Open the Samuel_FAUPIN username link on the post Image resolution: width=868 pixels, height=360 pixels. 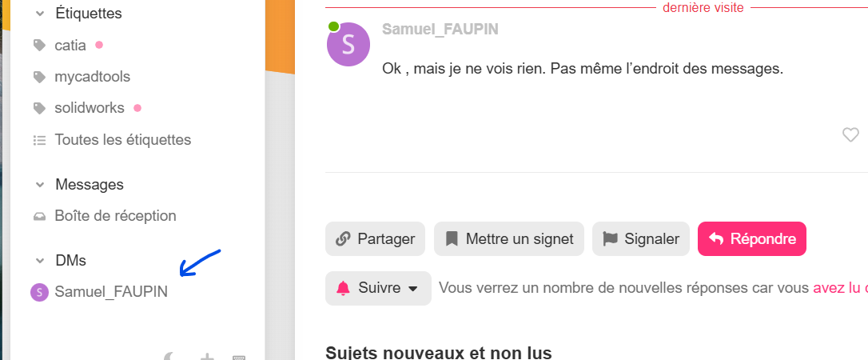(x=440, y=30)
